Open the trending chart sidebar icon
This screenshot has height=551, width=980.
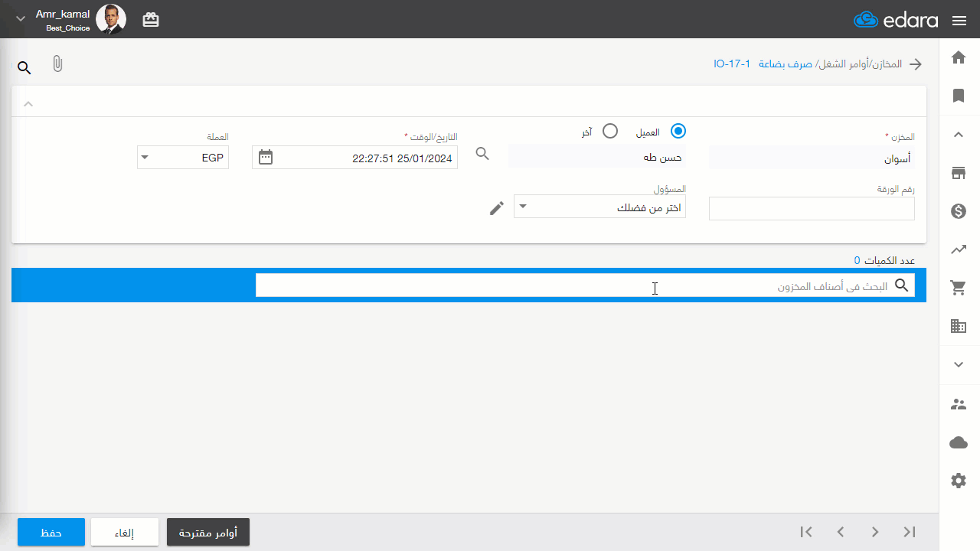[x=959, y=249]
